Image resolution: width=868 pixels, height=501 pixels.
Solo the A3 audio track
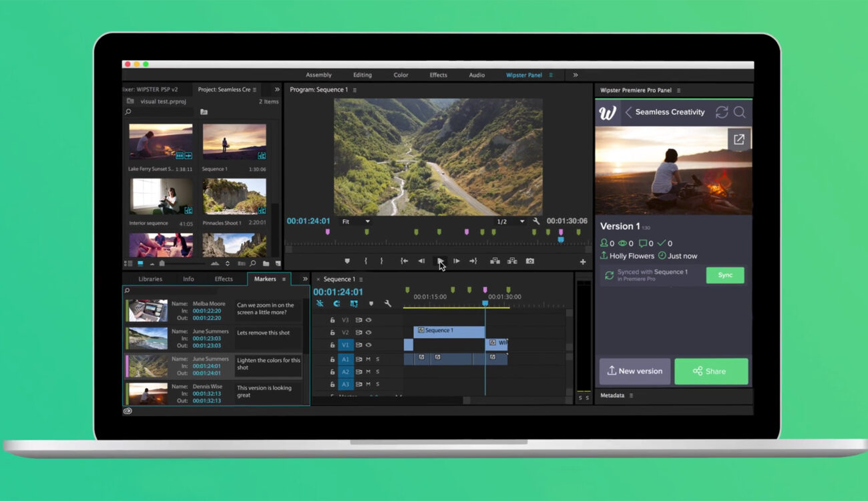coord(377,384)
